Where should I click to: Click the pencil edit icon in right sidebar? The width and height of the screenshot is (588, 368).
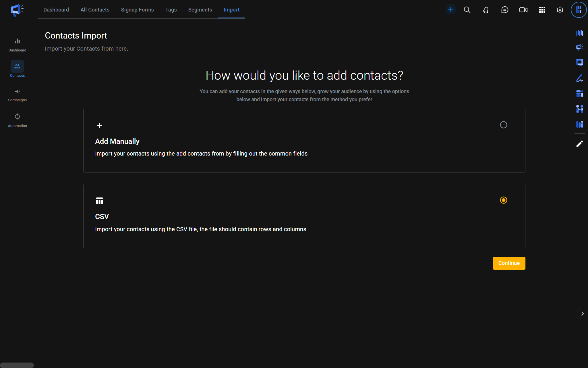pyautogui.click(x=579, y=144)
